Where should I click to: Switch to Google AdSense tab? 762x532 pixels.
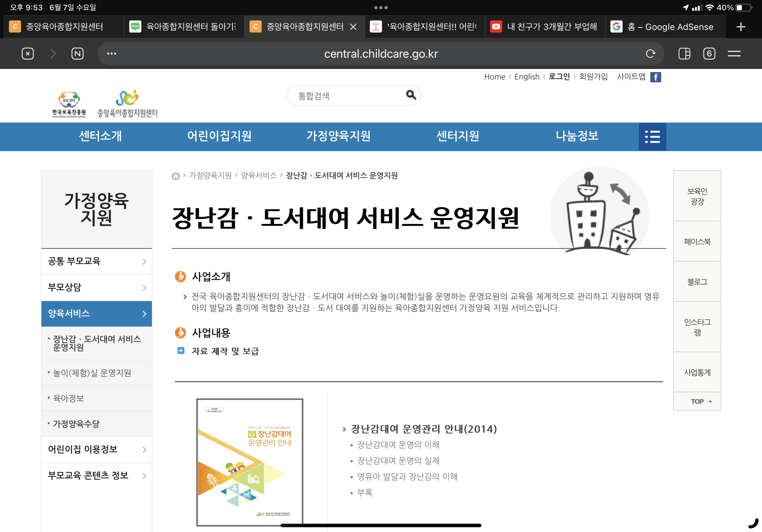tap(665, 27)
